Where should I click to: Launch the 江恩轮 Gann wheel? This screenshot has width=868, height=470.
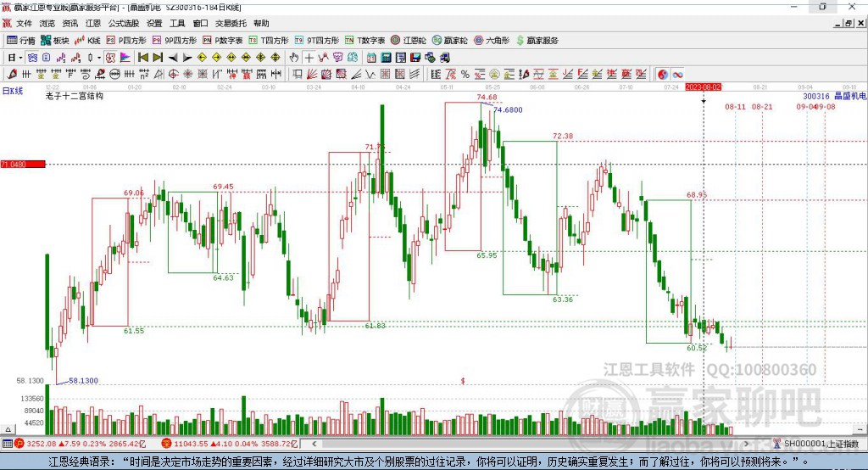pos(409,41)
